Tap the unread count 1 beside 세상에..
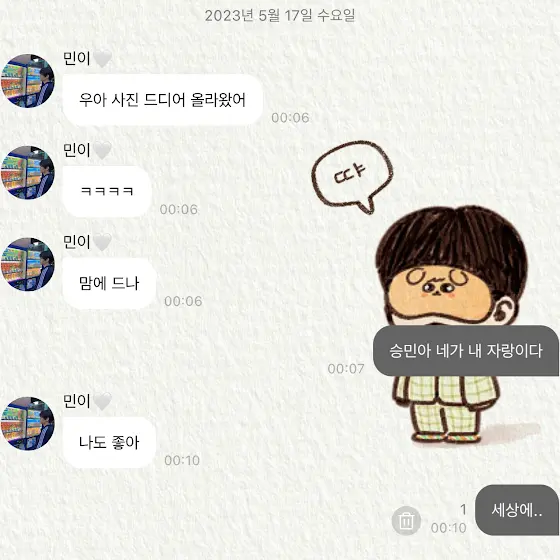The height and width of the screenshot is (560, 560). tap(463, 510)
